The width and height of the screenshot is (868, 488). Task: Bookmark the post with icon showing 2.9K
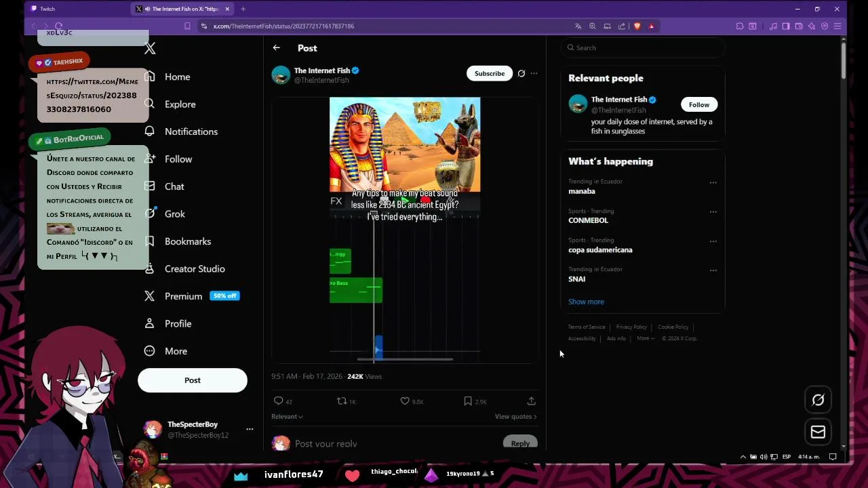pos(468,401)
